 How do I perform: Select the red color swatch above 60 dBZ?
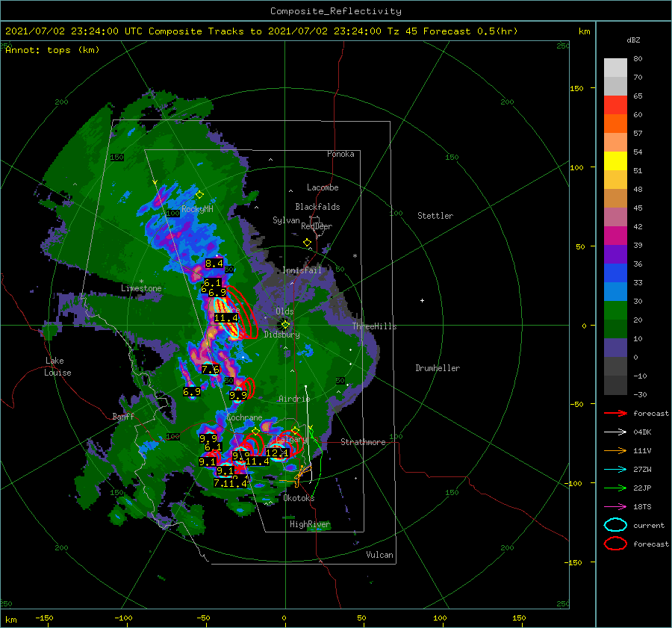point(615,105)
